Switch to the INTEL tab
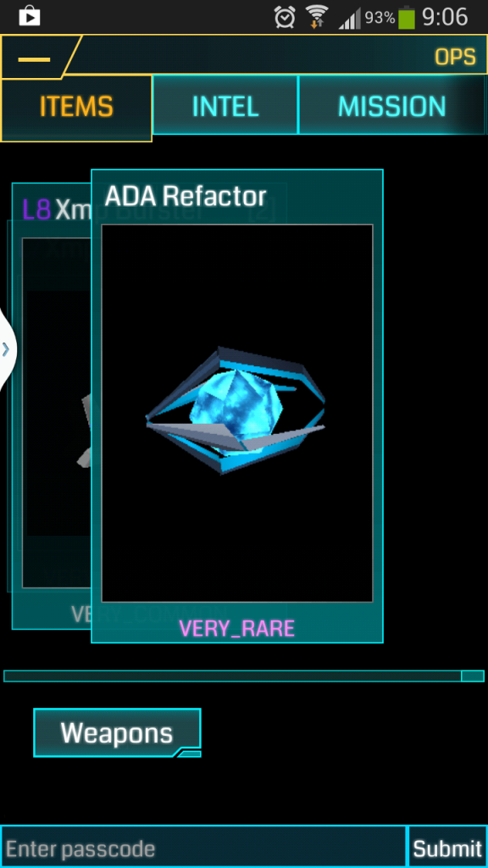This screenshot has height=868, width=488. [x=225, y=105]
